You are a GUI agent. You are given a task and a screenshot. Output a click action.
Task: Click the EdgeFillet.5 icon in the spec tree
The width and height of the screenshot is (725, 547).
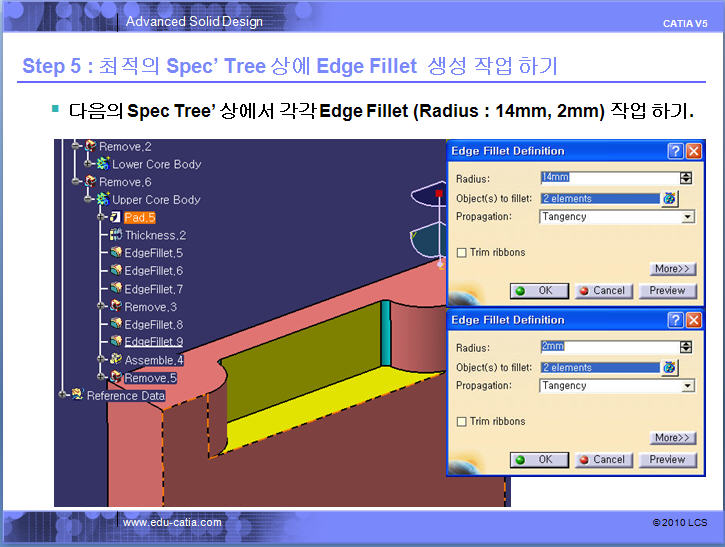coord(117,252)
